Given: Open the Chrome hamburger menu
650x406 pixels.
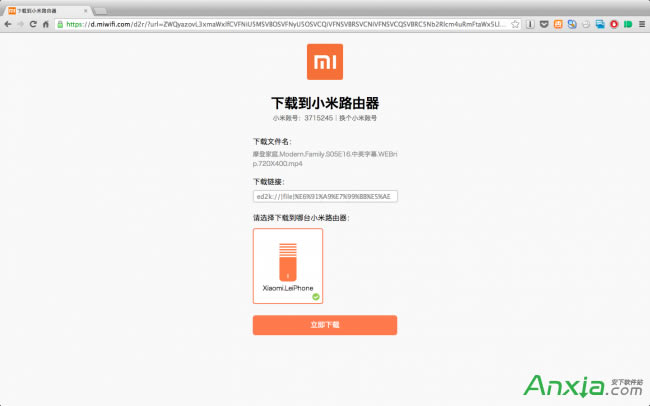Looking at the screenshot, I should 641,23.
